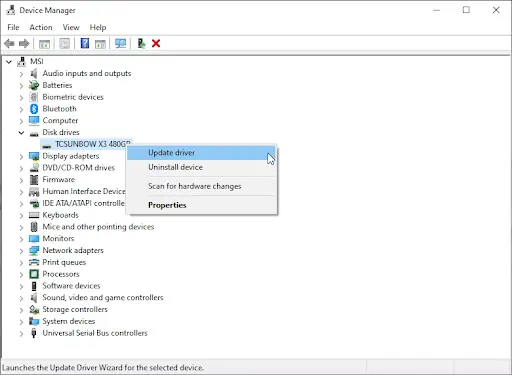Select the Storage controllers label
512x375 pixels.
pyautogui.click(x=75, y=309)
